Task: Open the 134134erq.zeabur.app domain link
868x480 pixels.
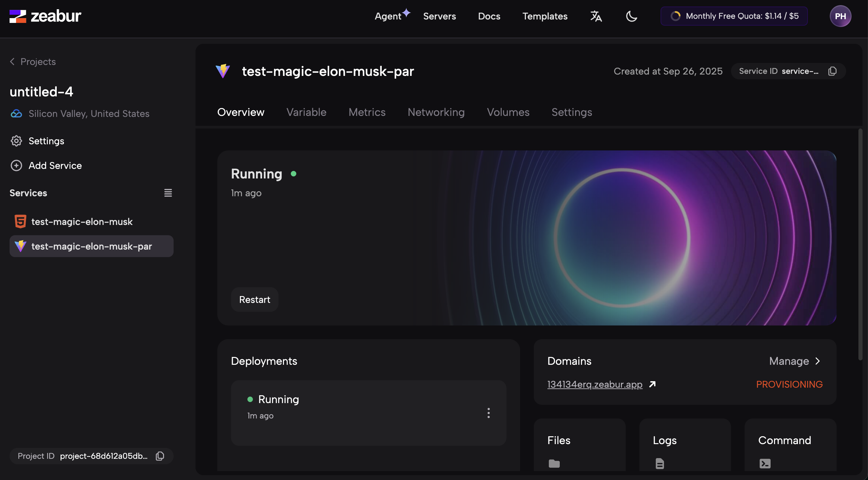Action: click(595, 384)
